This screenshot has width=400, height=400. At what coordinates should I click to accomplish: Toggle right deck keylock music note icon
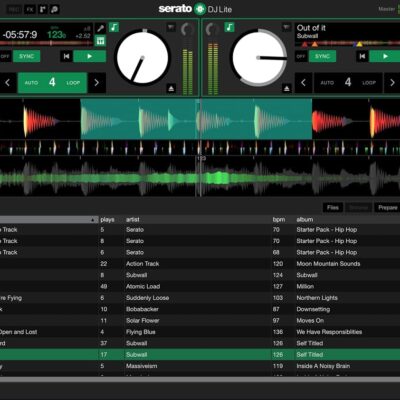tap(229, 27)
